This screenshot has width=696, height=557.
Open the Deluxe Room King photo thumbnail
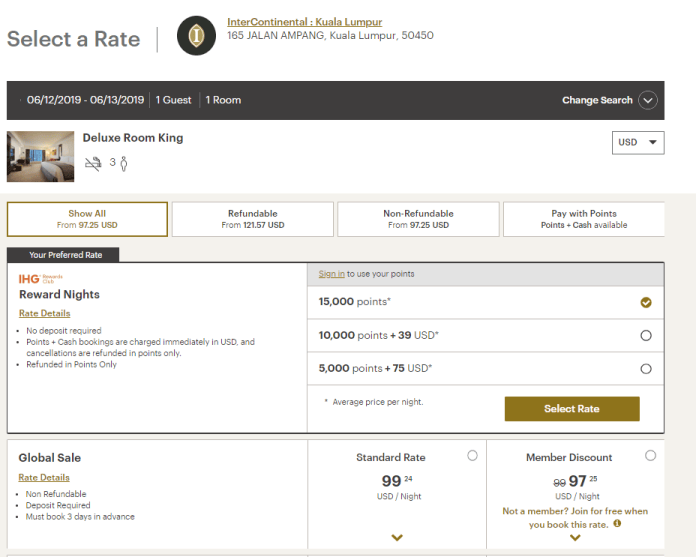(x=40, y=156)
